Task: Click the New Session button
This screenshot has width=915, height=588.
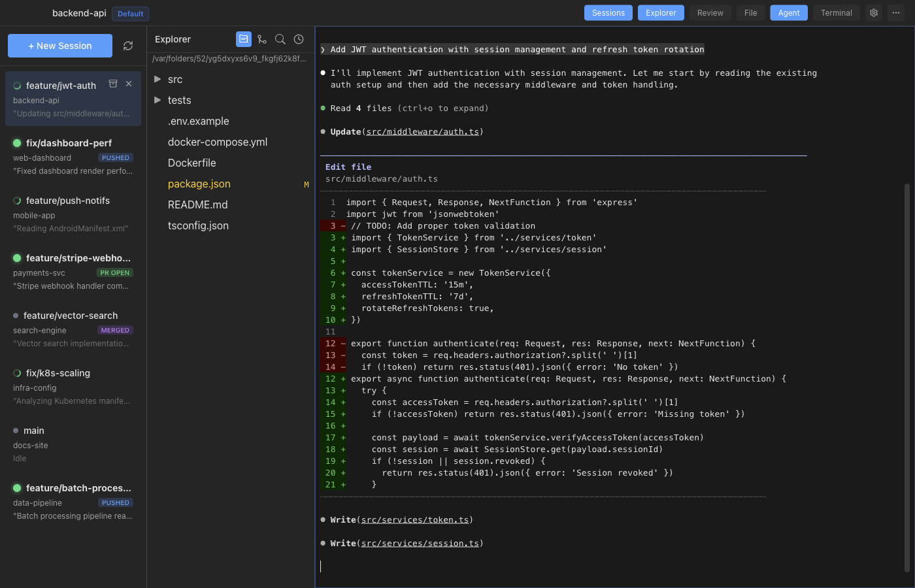Action: (59, 46)
